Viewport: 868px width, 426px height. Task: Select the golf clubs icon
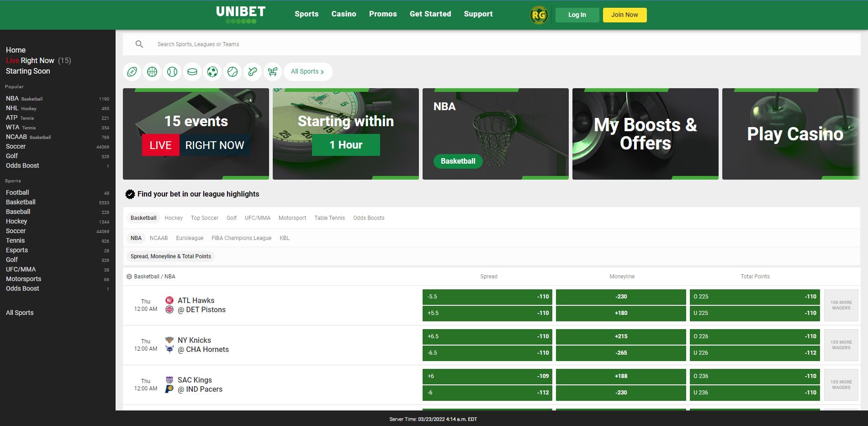click(273, 72)
